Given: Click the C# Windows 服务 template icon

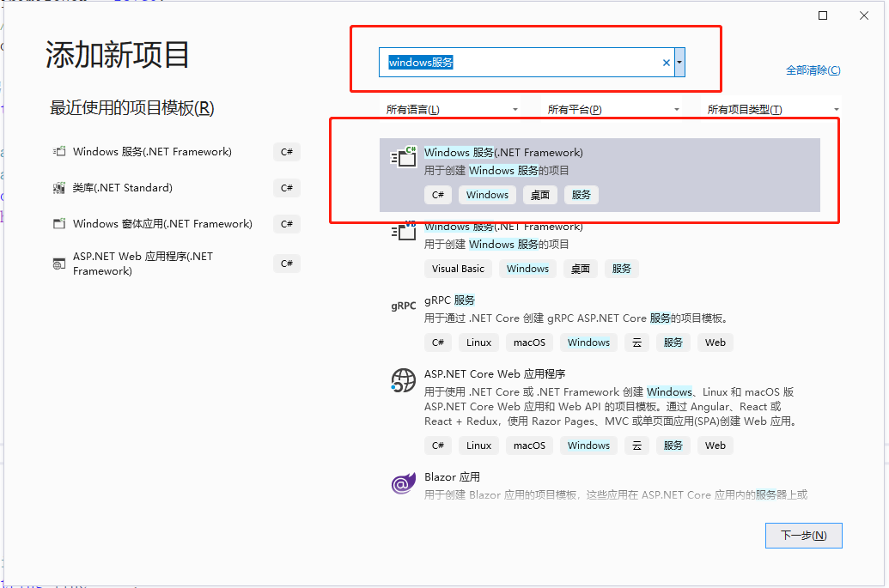Looking at the screenshot, I should pos(404,156).
